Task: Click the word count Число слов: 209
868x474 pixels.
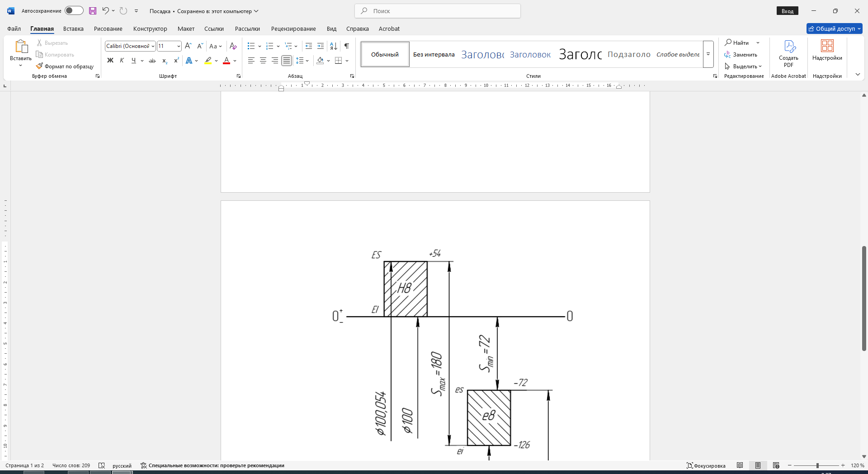Action: click(x=71, y=465)
